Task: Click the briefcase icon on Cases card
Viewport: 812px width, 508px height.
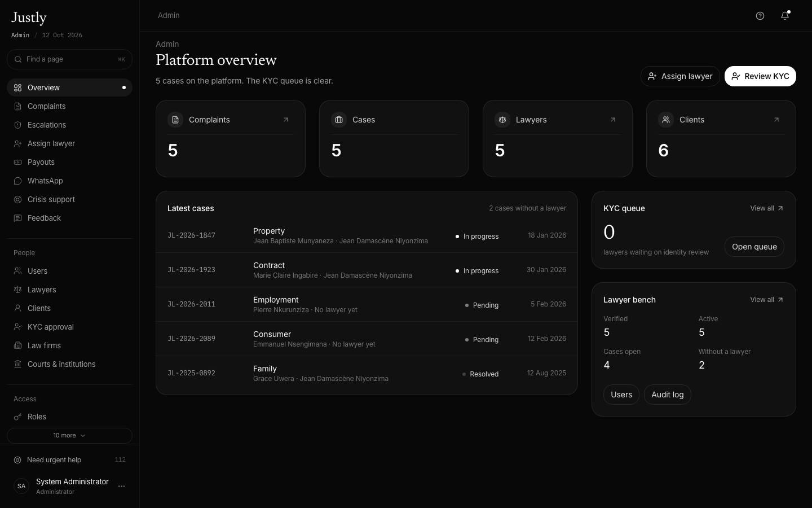Action: coord(339,120)
